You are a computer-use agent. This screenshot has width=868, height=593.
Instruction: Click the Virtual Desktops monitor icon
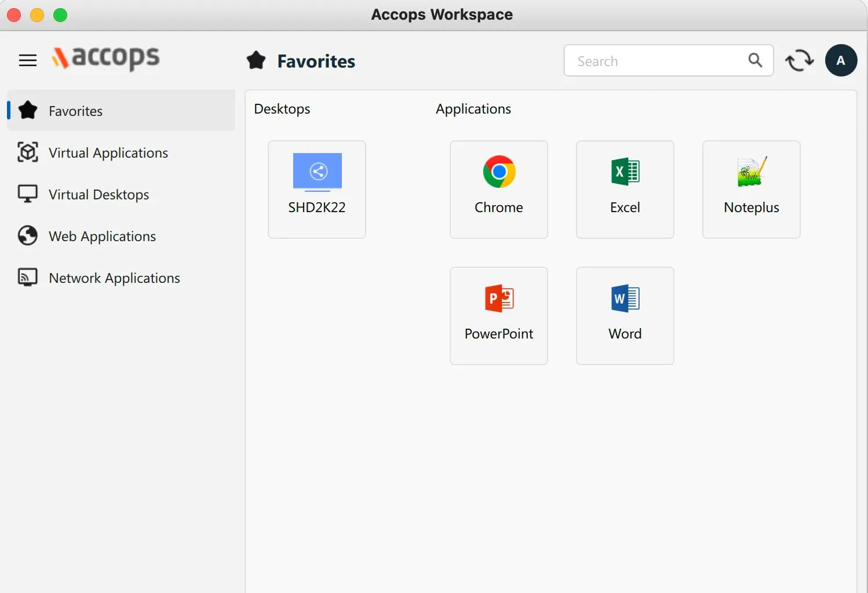click(28, 194)
